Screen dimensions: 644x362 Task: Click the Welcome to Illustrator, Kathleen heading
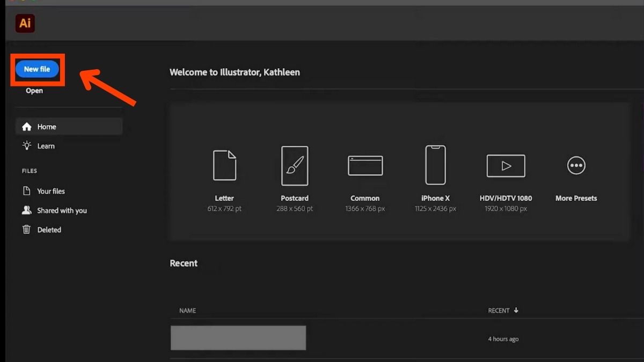tap(235, 72)
